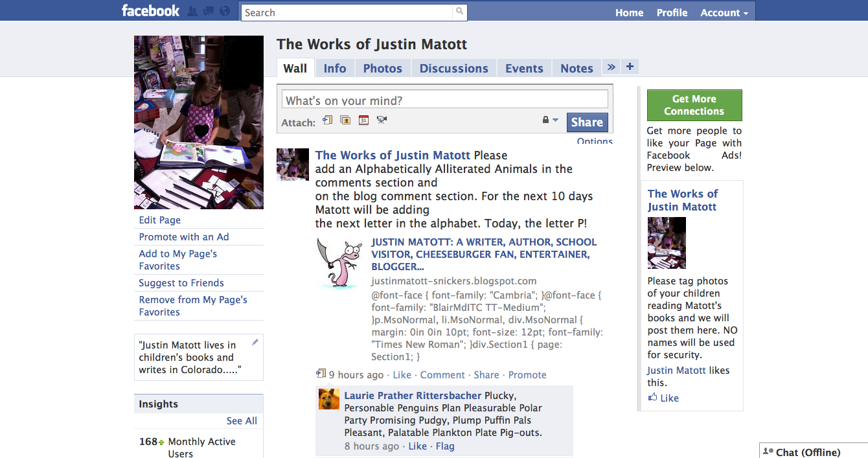Click Remove from My Page's Favorites
868x458 pixels.
[193, 306]
